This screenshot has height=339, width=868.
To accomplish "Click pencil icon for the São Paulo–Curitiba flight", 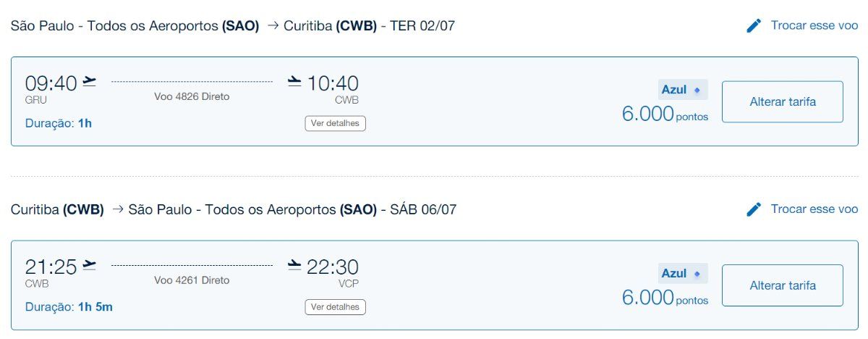I will [754, 26].
